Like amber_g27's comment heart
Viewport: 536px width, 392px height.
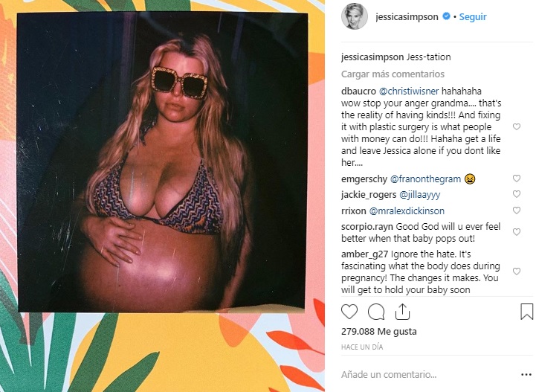[517, 271]
